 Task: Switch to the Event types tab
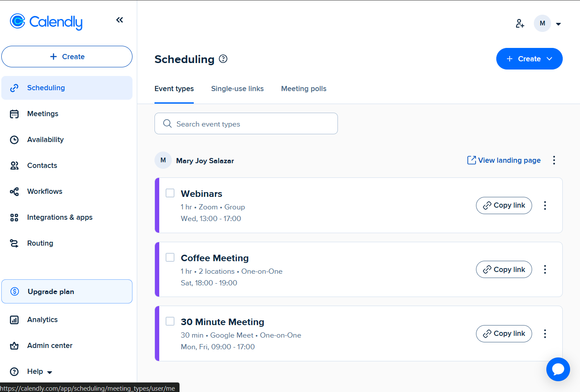tap(174, 89)
